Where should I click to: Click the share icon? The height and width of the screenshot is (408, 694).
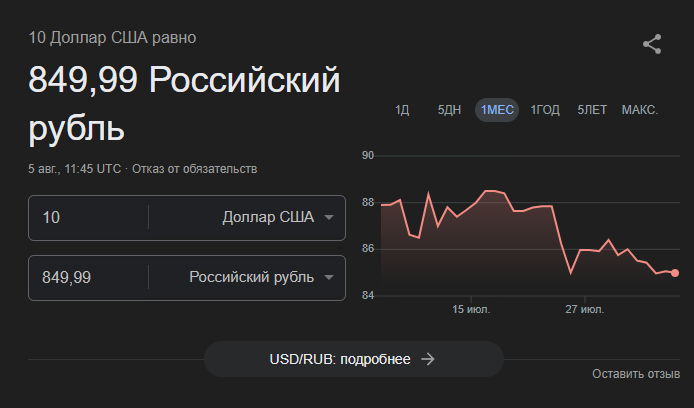coord(652,44)
